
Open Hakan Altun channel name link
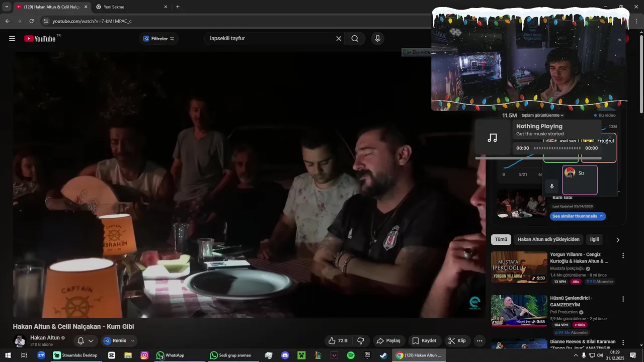(x=45, y=338)
